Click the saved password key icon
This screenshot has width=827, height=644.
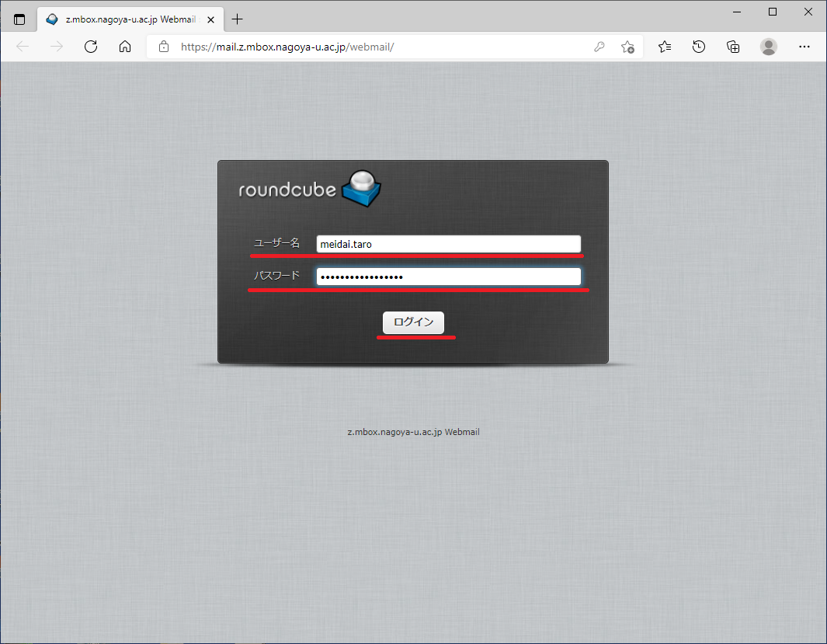[599, 47]
